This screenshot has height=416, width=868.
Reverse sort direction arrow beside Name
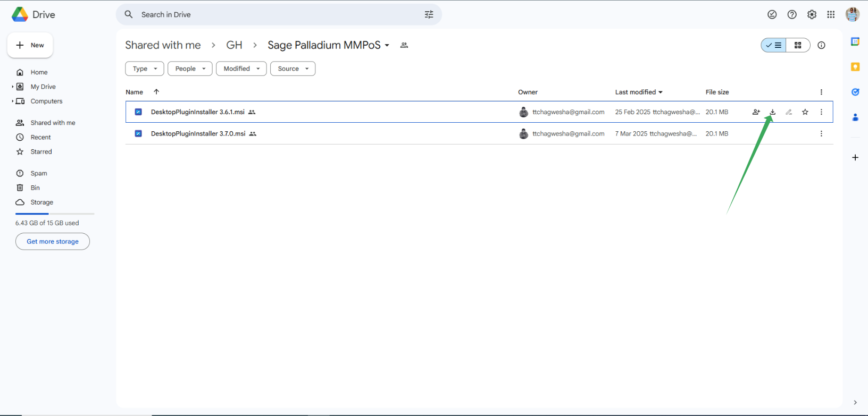tap(156, 92)
